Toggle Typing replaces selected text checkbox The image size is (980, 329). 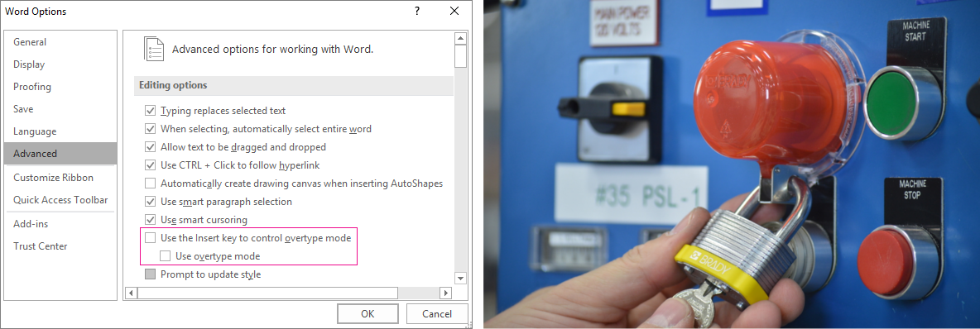pos(150,111)
